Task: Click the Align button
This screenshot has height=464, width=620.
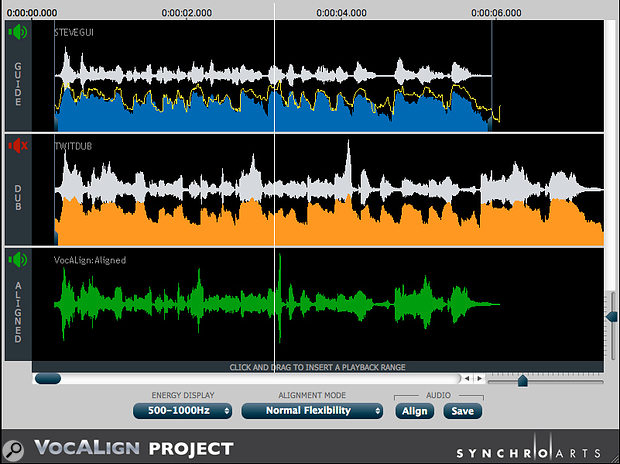Action: tap(414, 411)
